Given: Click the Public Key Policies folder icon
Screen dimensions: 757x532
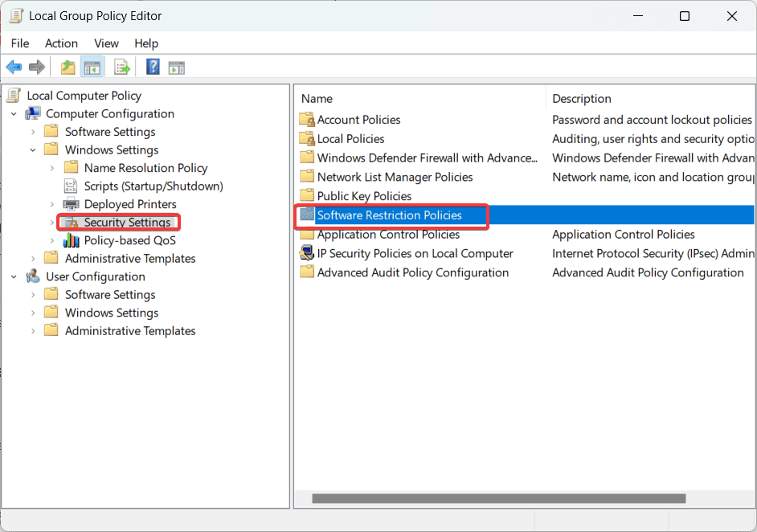Looking at the screenshot, I should click(307, 195).
